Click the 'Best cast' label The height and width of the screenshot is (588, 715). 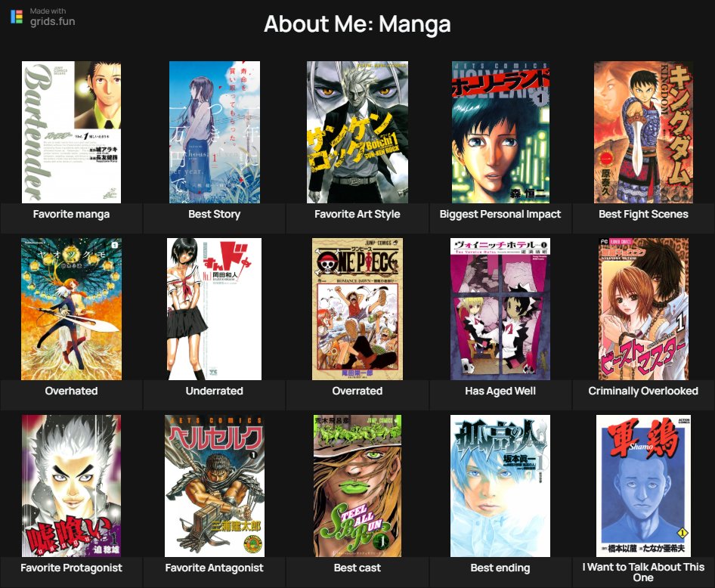coord(357,568)
